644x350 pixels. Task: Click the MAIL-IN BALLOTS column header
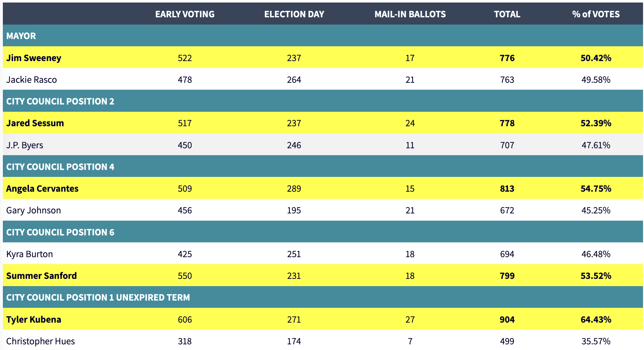[410, 14]
